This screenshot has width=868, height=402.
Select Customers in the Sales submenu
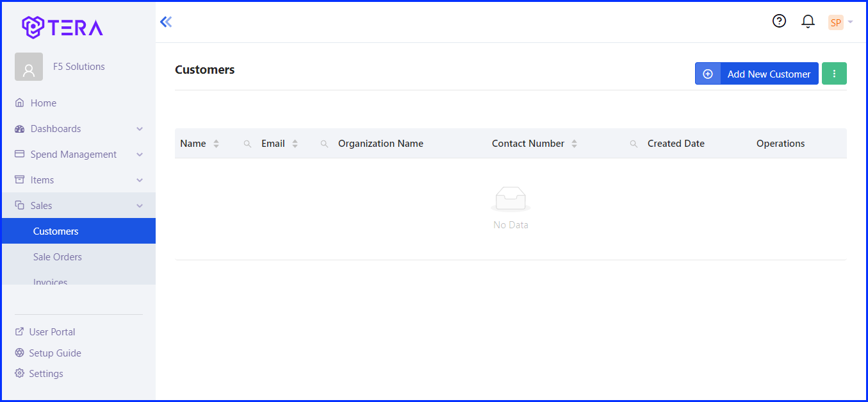coord(78,231)
